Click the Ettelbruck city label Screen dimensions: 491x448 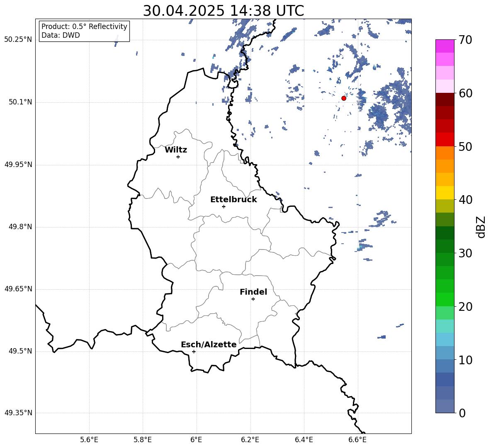(x=233, y=200)
